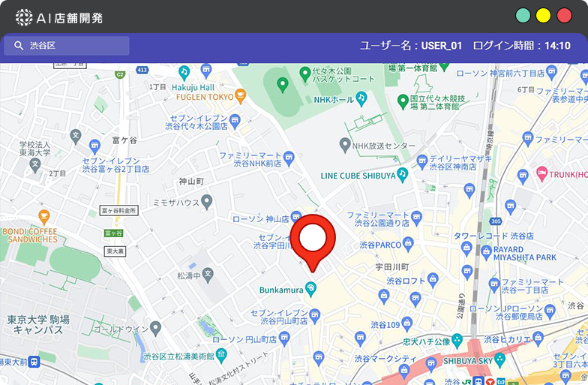Click ローソン 神宮前六丁目店 store pin

551,72
